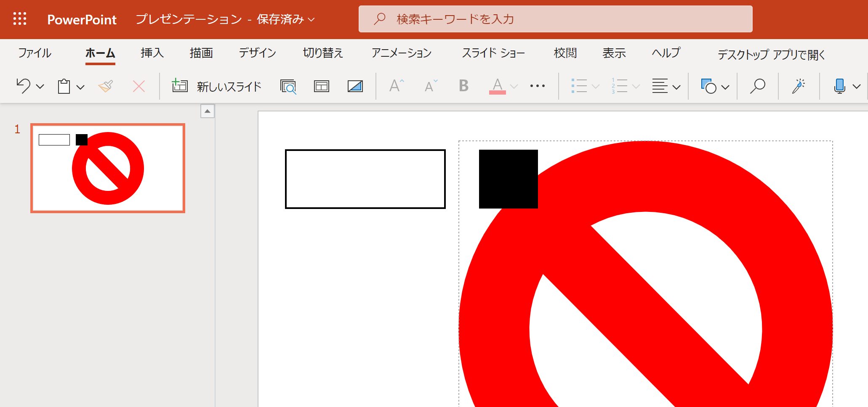Decrease font size with small A icon
Viewport: 868px width, 407px height.
[x=431, y=86]
